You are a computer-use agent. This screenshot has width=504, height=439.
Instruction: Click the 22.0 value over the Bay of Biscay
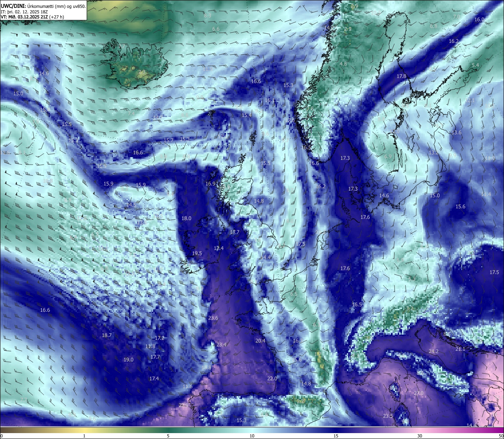[272, 379]
